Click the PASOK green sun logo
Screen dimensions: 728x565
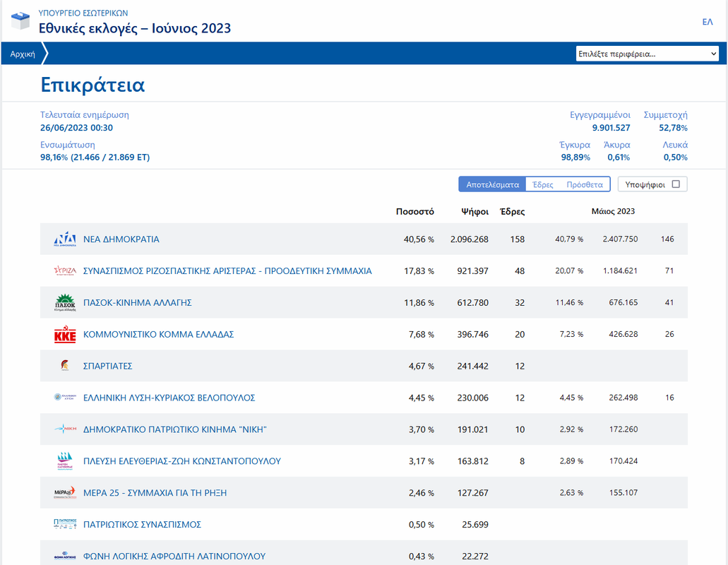click(x=65, y=302)
